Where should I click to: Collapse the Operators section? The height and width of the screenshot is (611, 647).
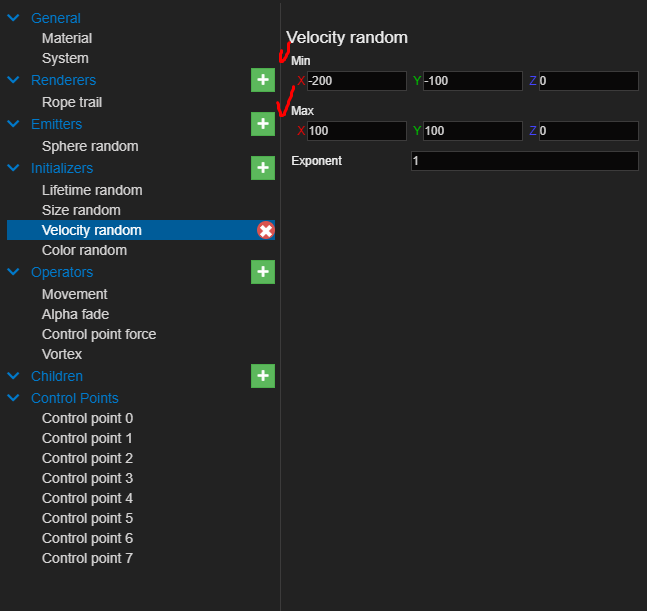coord(14,272)
